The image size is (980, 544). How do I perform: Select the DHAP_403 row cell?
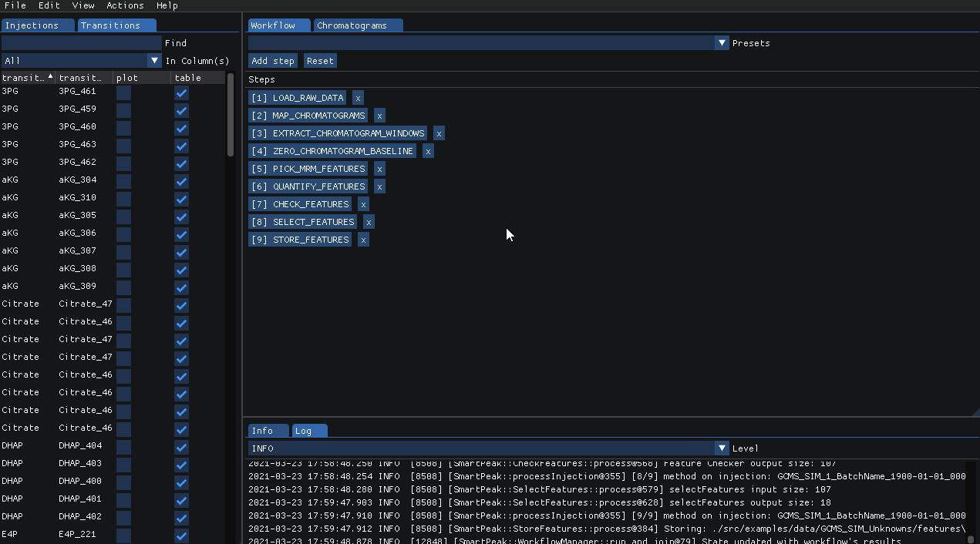pos(80,463)
